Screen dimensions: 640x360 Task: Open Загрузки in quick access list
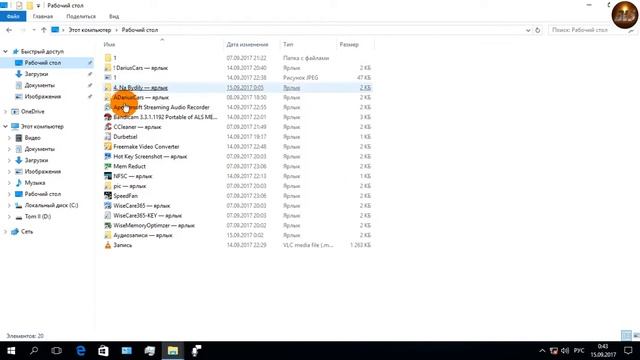(36, 74)
